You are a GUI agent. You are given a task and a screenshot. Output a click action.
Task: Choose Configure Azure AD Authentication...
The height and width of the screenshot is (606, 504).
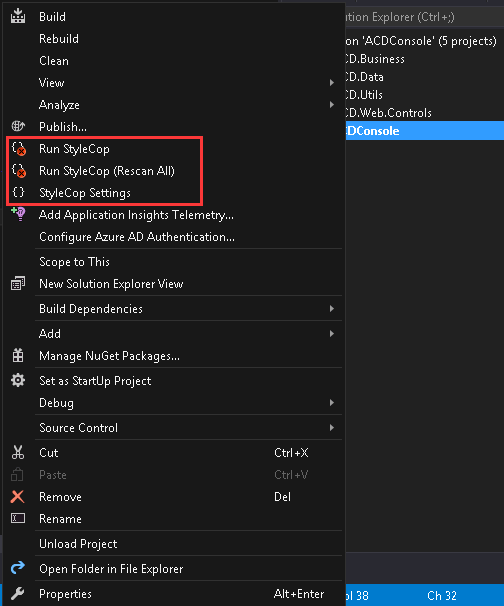coord(174,237)
